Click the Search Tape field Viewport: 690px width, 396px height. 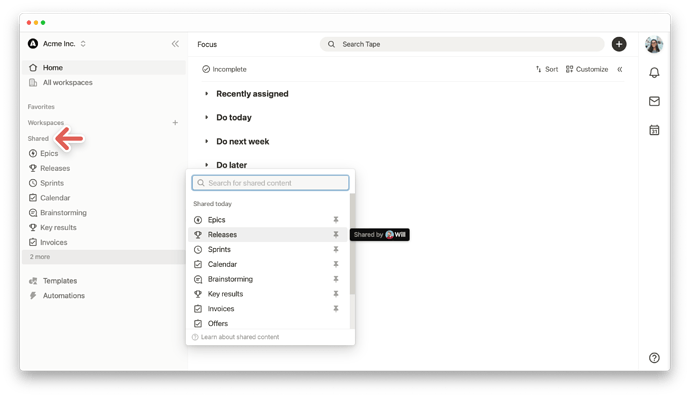pyautogui.click(x=462, y=44)
